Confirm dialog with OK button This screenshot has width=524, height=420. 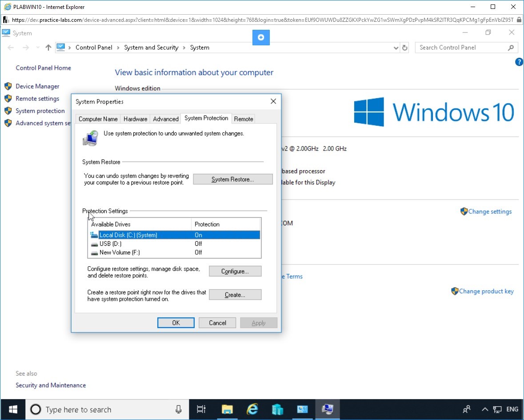[x=176, y=323]
